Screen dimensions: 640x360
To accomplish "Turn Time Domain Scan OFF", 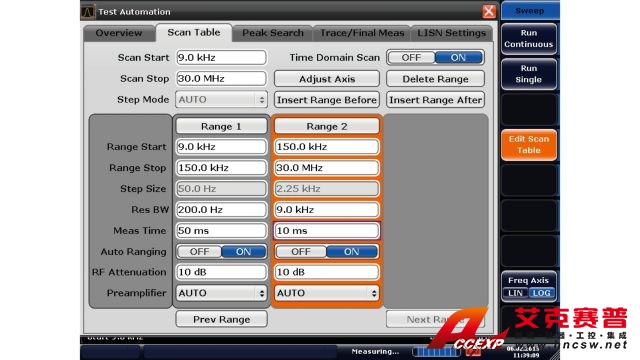I will [411, 58].
